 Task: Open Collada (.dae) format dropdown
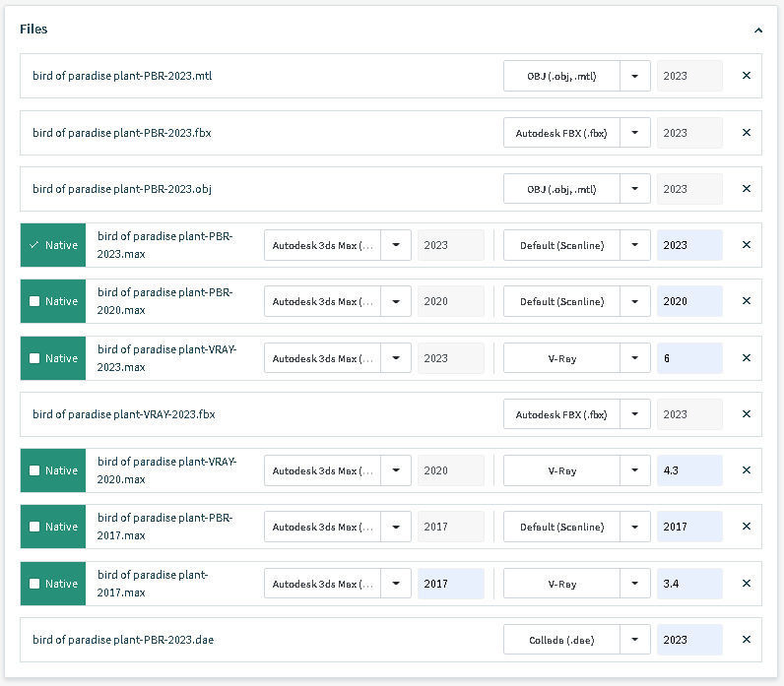pos(635,640)
